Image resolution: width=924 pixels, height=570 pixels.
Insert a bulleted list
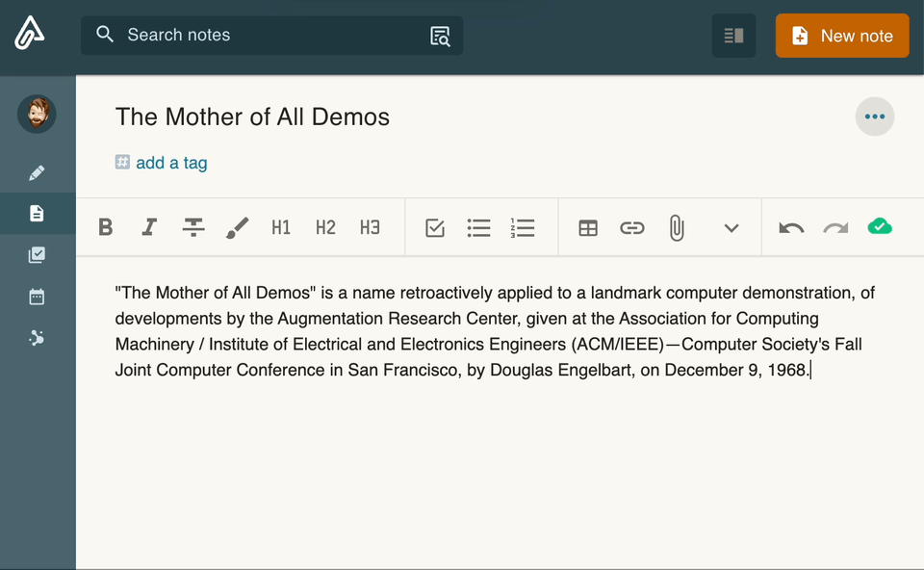(478, 227)
